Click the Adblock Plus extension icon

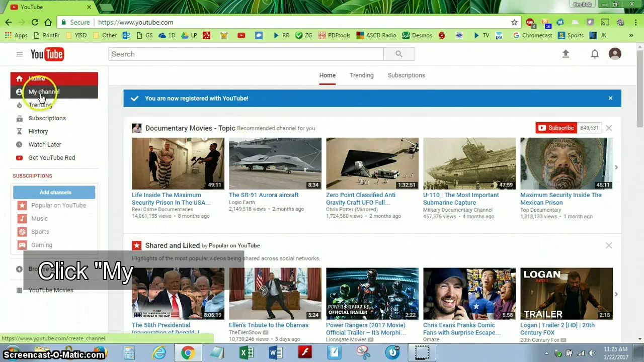click(x=530, y=22)
